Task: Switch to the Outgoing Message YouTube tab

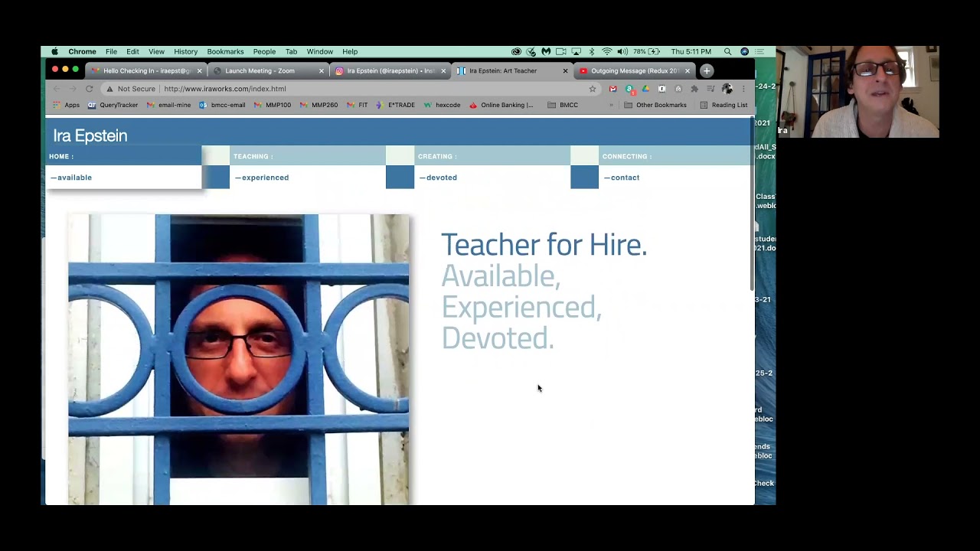Action: click(635, 70)
